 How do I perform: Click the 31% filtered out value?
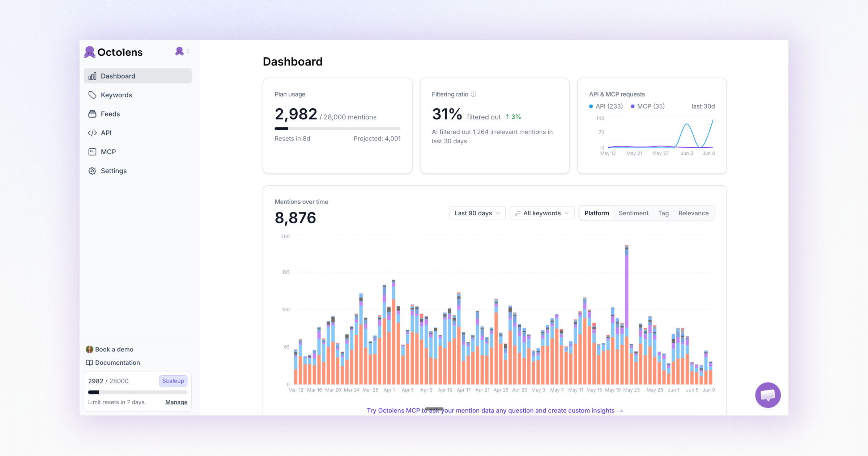pos(447,114)
